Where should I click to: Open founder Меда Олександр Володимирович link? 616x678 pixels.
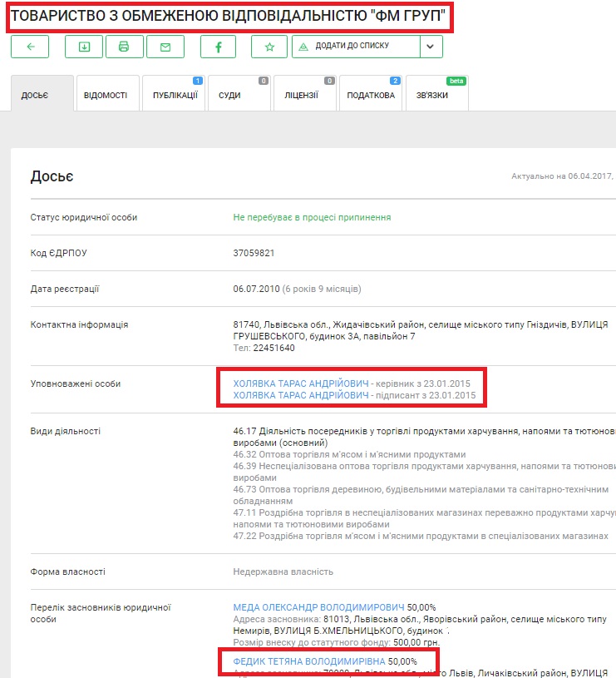[x=318, y=607]
